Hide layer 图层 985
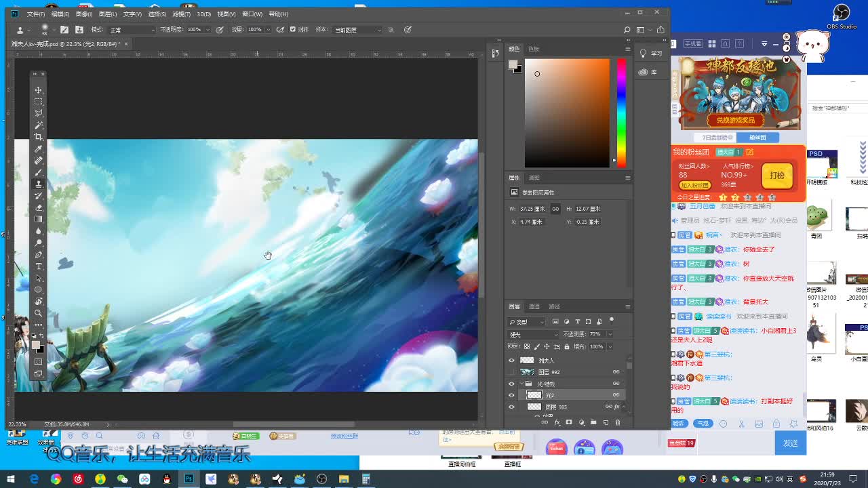This screenshot has height=488, width=868. pyautogui.click(x=511, y=407)
